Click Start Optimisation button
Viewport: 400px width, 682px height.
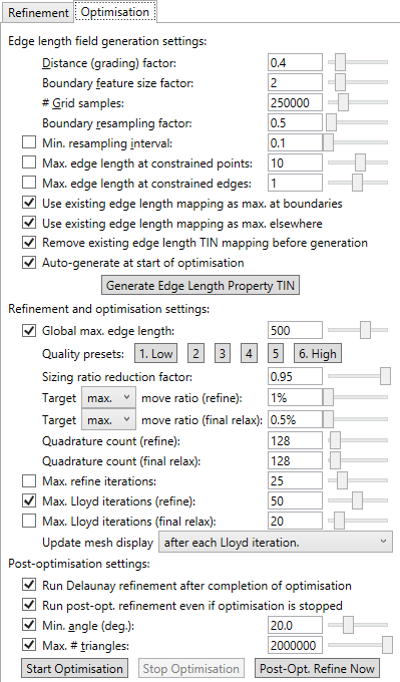point(74,669)
